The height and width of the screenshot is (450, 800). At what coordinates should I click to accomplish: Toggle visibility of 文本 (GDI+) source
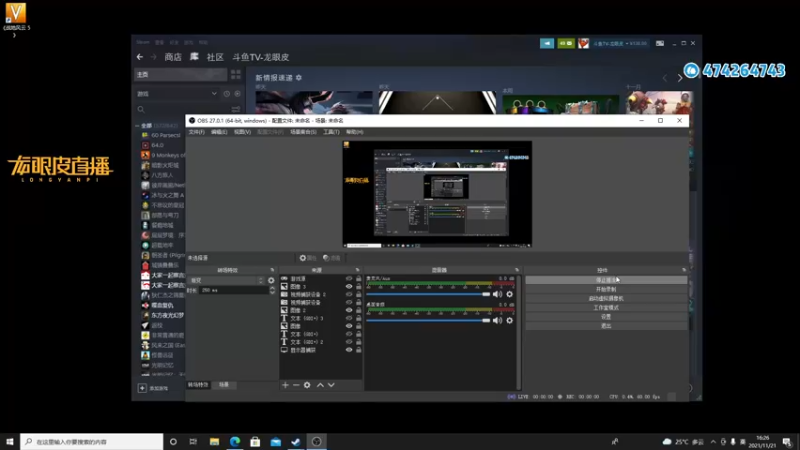349,334
